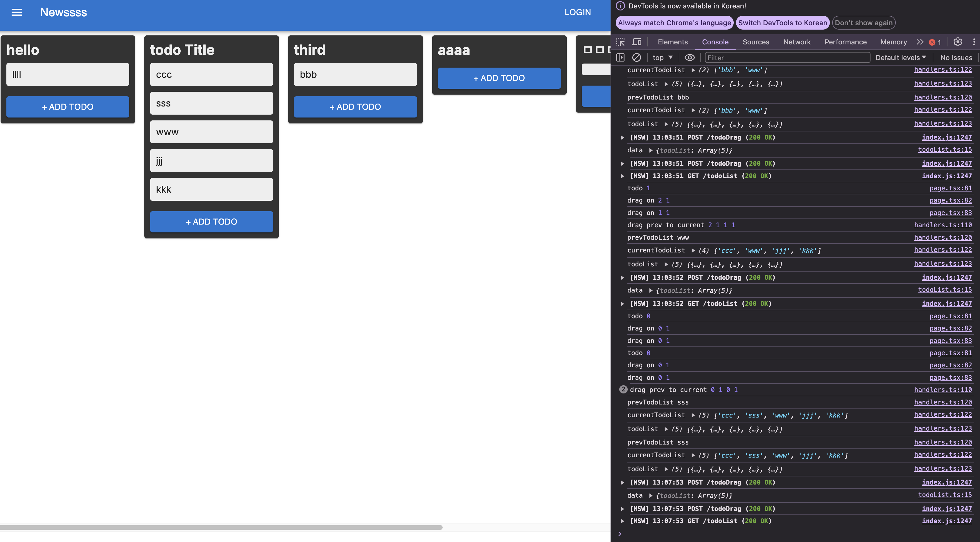Switch to the Elements tab
The width and height of the screenshot is (980, 542).
(673, 42)
